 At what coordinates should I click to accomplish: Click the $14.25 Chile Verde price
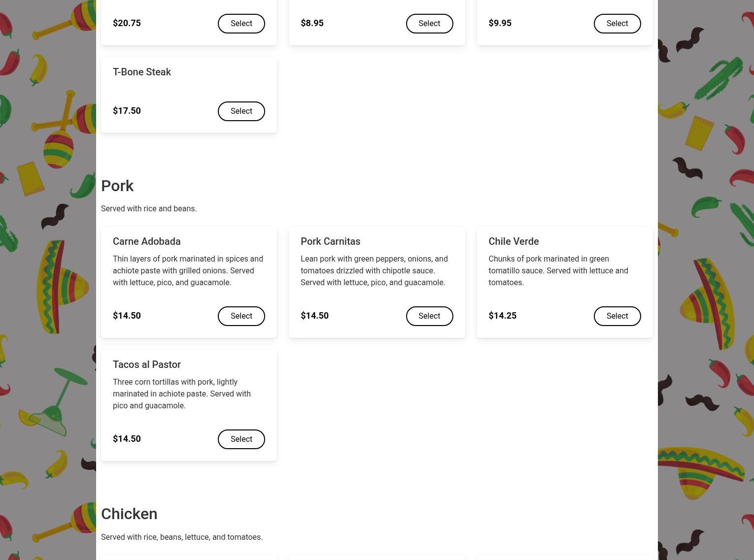[502, 316]
